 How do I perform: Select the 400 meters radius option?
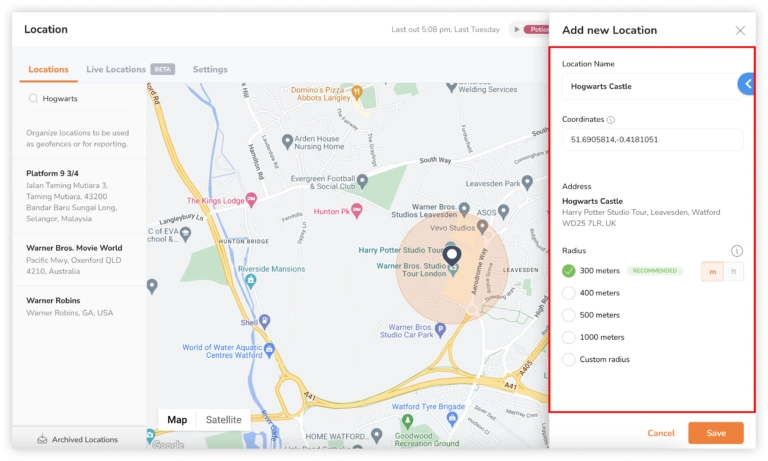pyautogui.click(x=569, y=293)
